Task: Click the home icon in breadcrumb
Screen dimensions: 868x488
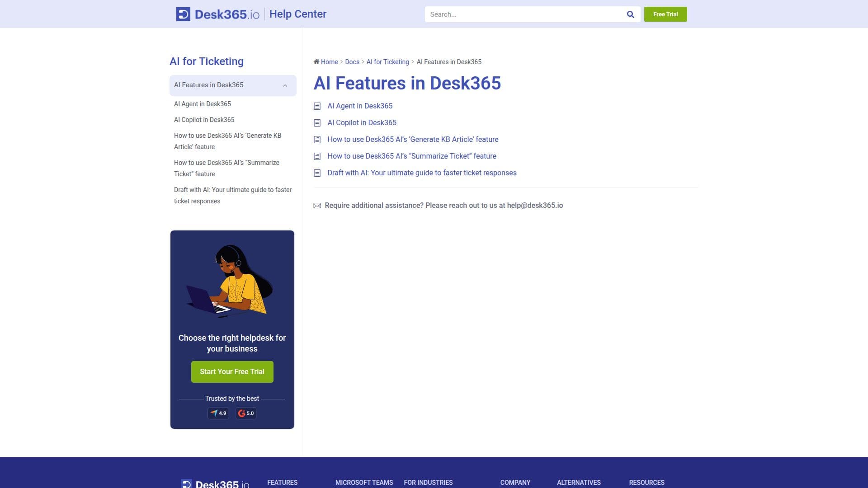Action: (316, 61)
